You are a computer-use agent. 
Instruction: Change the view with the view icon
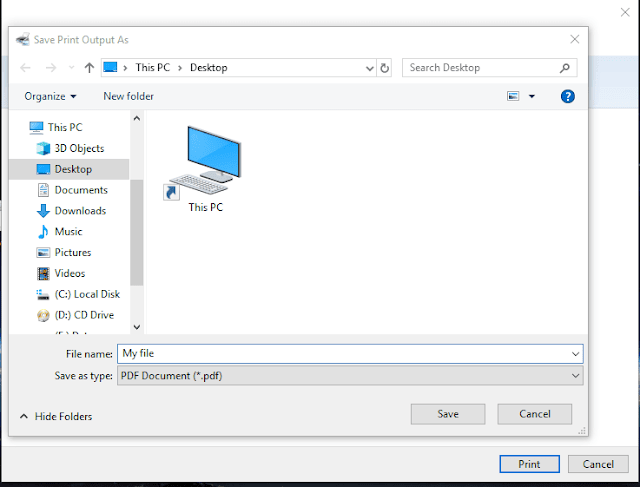513,96
